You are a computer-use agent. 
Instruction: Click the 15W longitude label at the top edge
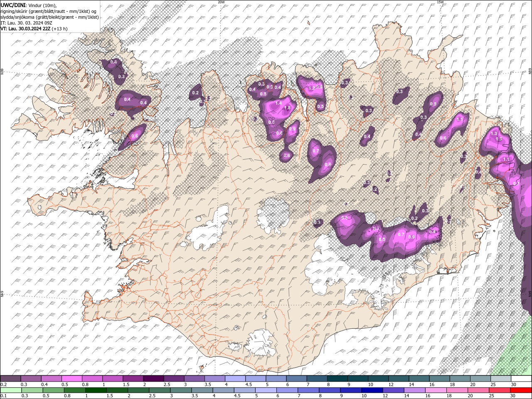[x=440, y=2]
